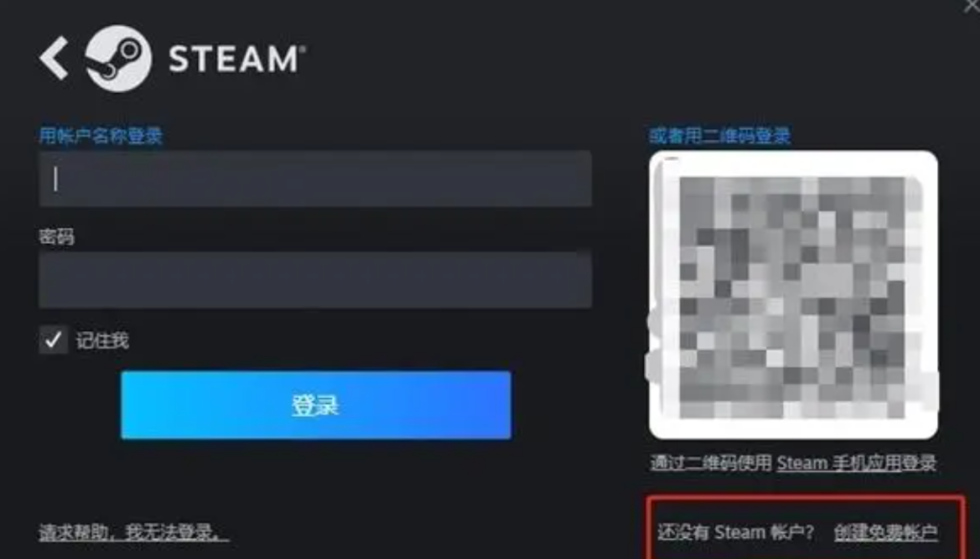Focus the 密码 password input field
This screenshot has height=559, width=980.
(x=315, y=279)
